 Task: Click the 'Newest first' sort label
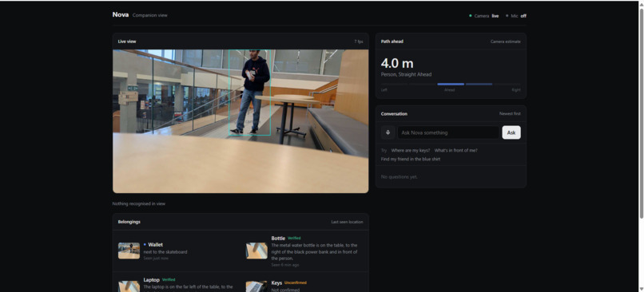510,113
